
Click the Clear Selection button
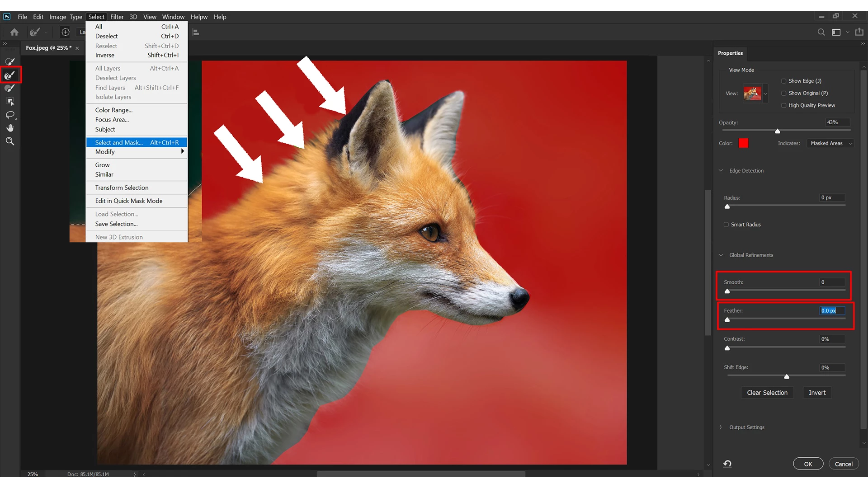[767, 393]
